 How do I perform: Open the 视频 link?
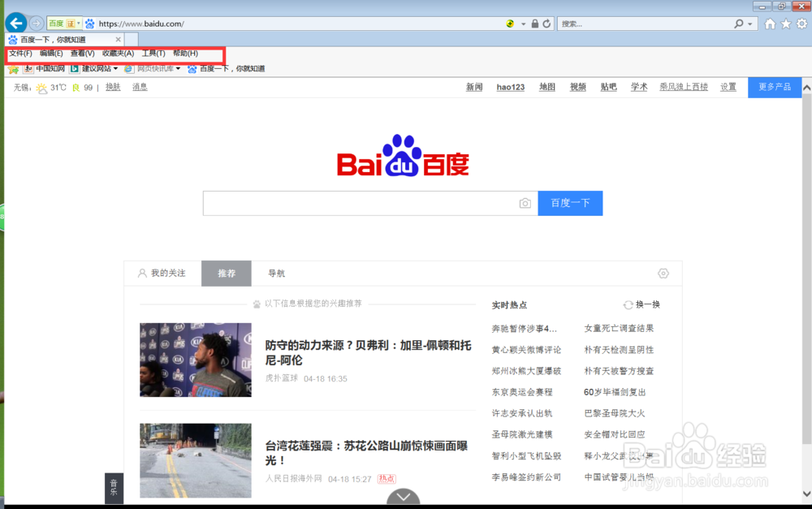(578, 87)
